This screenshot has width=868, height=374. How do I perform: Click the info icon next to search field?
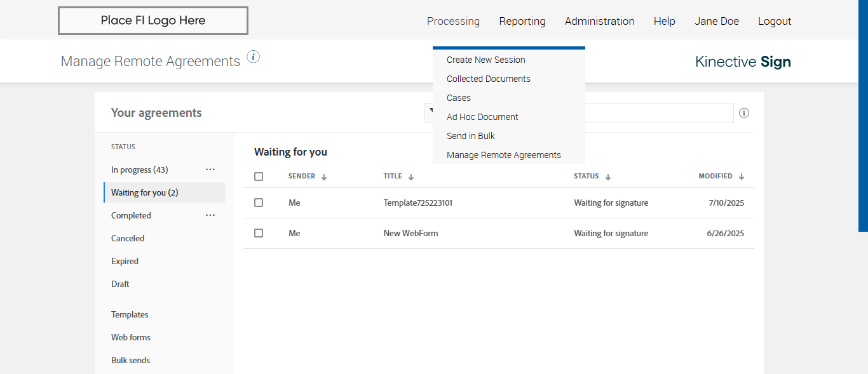pos(744,113)
